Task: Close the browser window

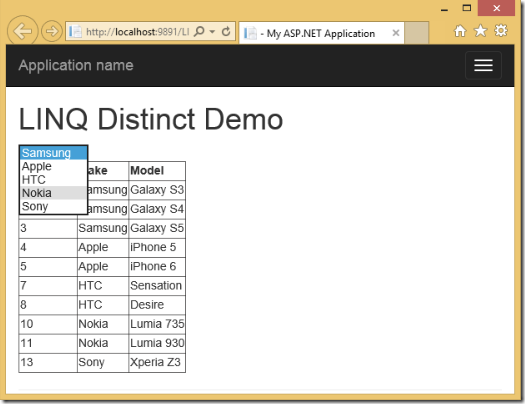Action: coord(497,8)
